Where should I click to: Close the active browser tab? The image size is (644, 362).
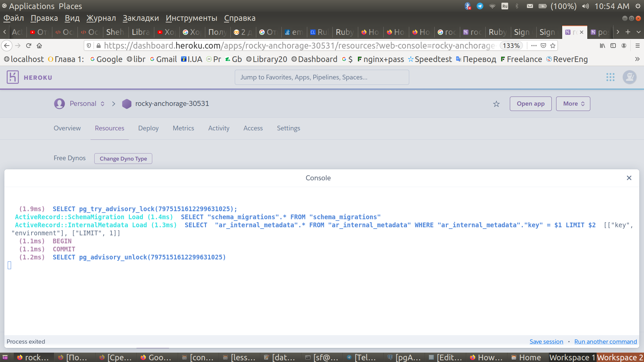tap(582, 32)
